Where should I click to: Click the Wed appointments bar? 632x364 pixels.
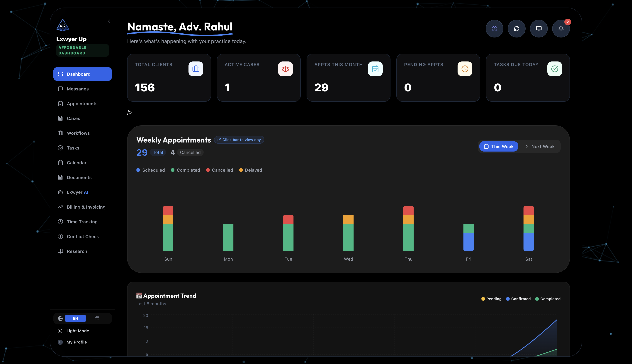tap(348, 233)
